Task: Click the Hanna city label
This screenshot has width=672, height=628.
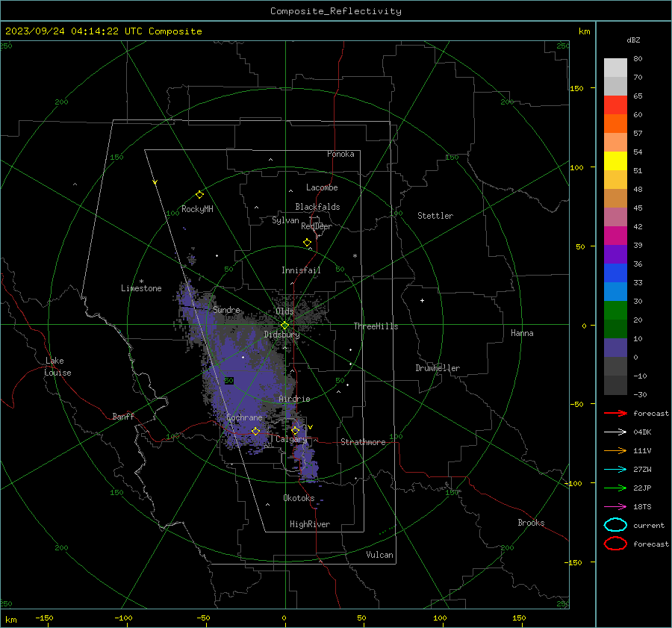Action: [522, 333]
